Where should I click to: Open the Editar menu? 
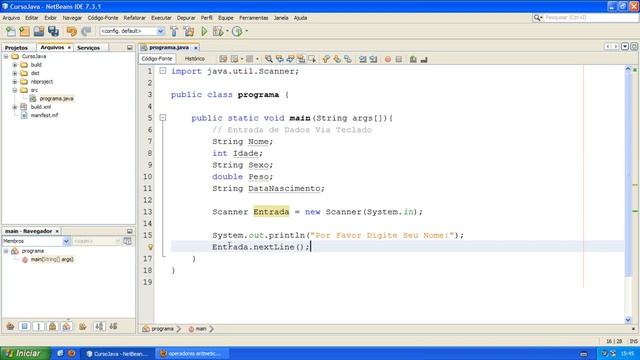(x=31, y=18)
